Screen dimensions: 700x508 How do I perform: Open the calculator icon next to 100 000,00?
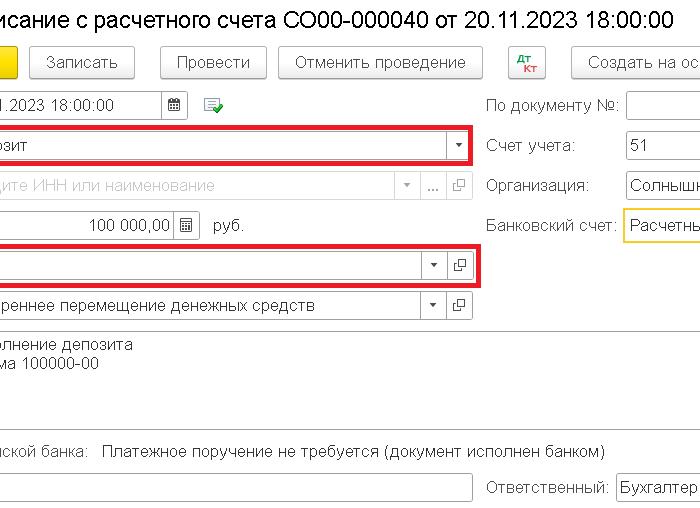[x=186, y=225]
